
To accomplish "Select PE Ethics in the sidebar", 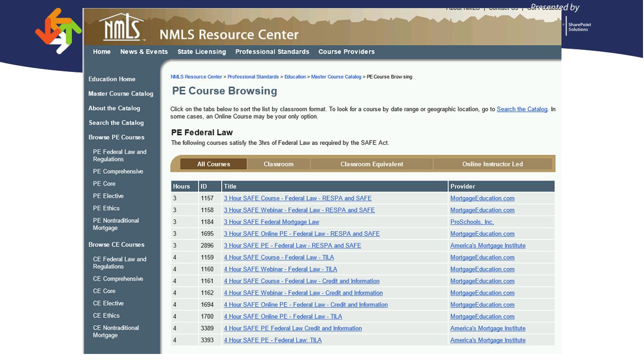I will 106,208.
